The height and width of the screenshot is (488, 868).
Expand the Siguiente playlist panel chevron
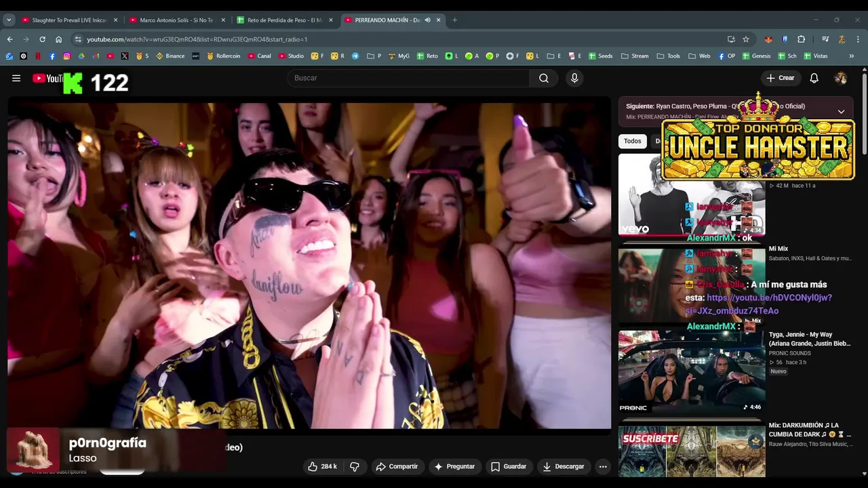tap(841, 112)
